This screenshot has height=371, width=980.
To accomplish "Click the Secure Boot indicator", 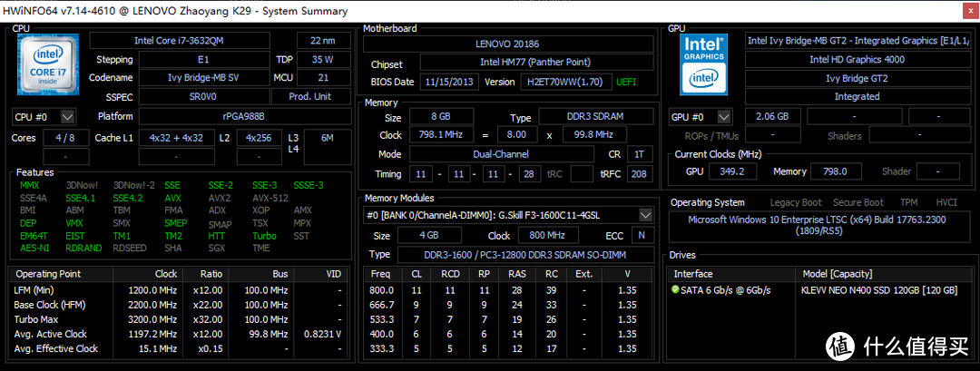I will pos(858,202).
